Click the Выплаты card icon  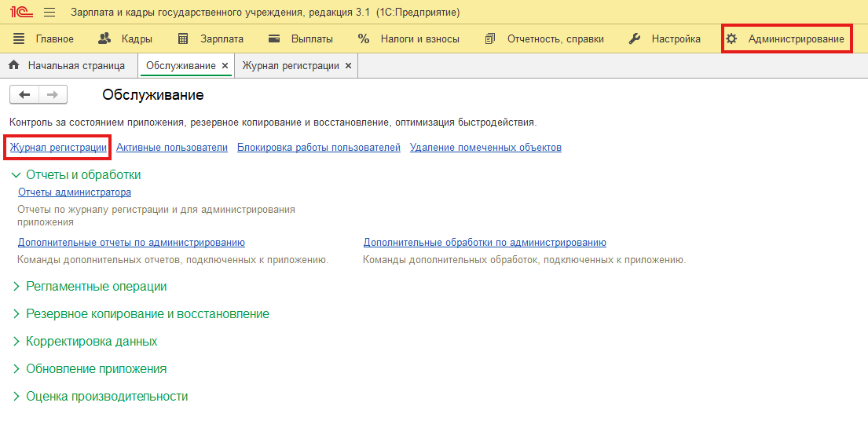(274, 38)
